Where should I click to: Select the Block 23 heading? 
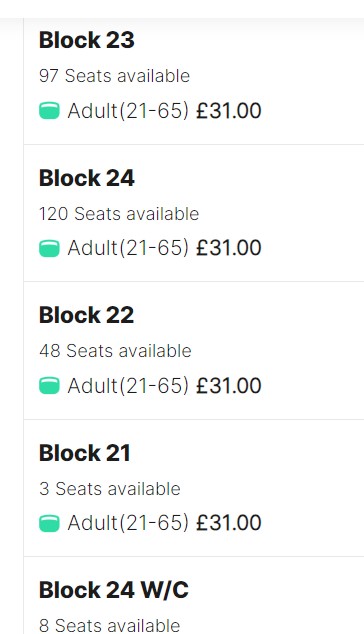[87, 40]
